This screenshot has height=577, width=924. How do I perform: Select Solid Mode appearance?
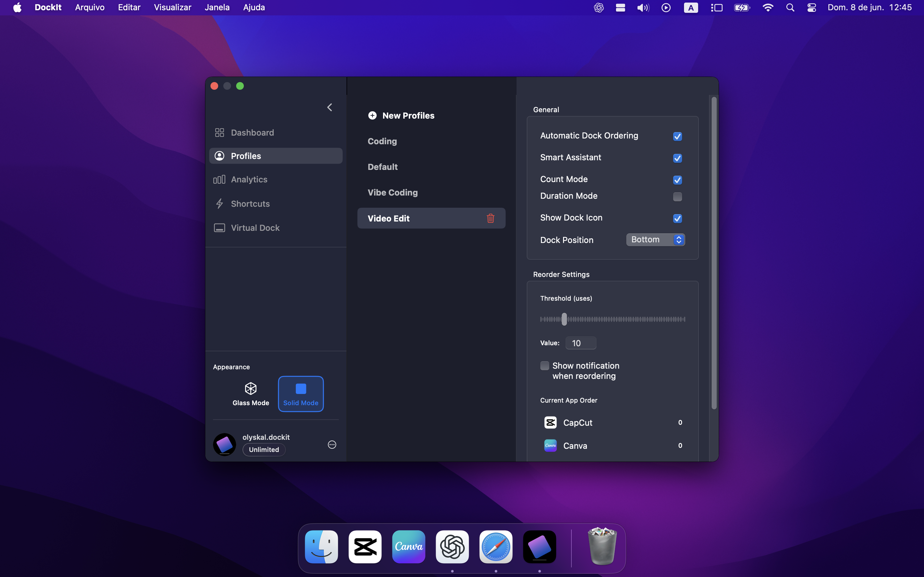click(301, 394)
